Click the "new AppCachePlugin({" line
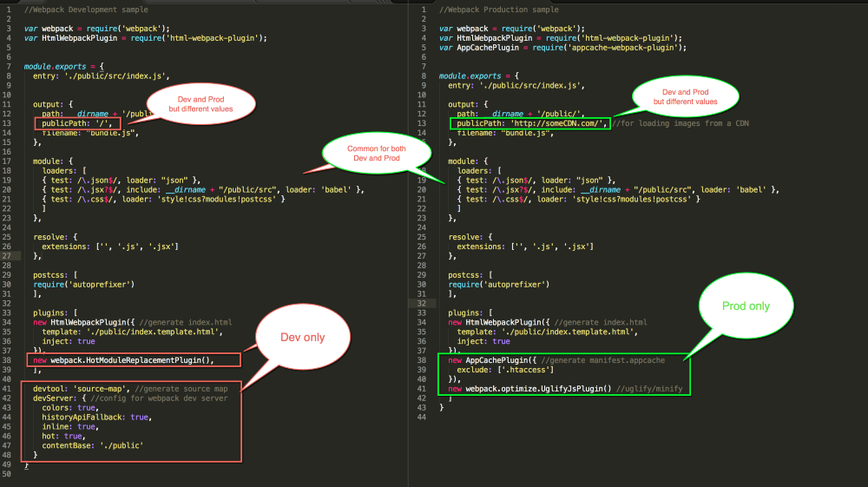868x487 pixels. 492,360
